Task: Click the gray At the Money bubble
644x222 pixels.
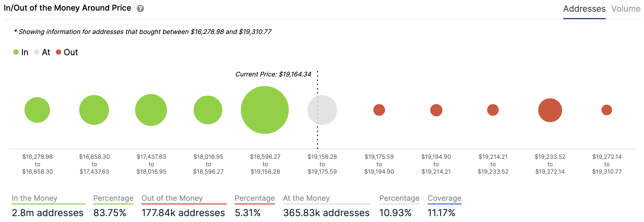Action: pos(322,110)
